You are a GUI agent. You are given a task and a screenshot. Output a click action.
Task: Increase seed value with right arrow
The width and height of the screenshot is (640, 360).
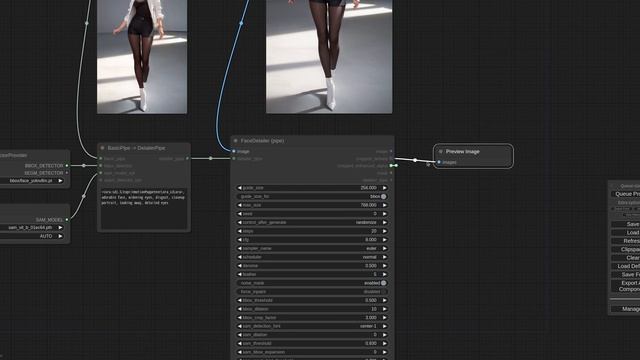coord(384,214)
